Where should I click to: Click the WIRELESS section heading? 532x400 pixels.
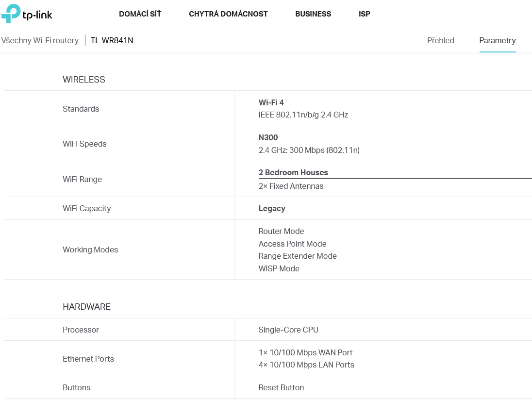pos(84,80)
